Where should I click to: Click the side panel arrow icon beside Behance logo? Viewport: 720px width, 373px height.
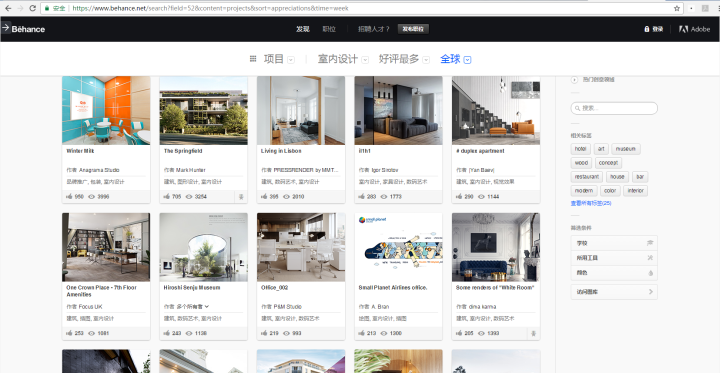(x=6, y=28)
